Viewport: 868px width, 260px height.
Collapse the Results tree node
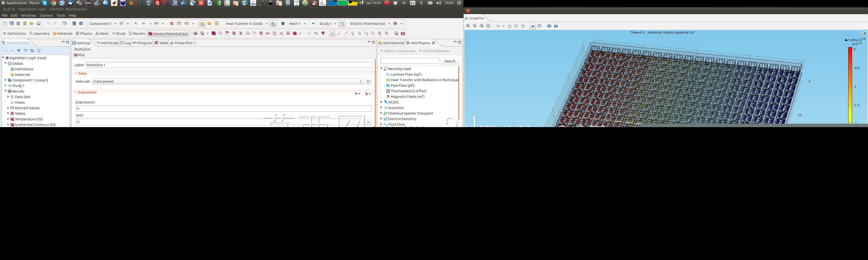pyautogui.click(x=5, y=91)
